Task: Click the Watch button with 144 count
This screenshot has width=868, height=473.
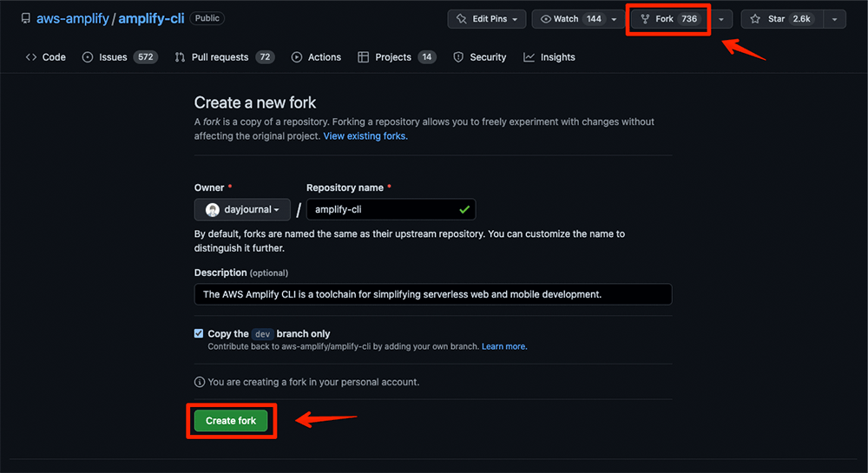Action: pos(578,19)
